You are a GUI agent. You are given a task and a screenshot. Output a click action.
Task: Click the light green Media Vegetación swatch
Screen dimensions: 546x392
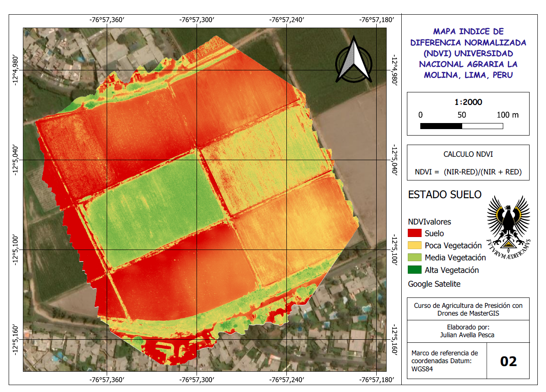tap(415, 258)
